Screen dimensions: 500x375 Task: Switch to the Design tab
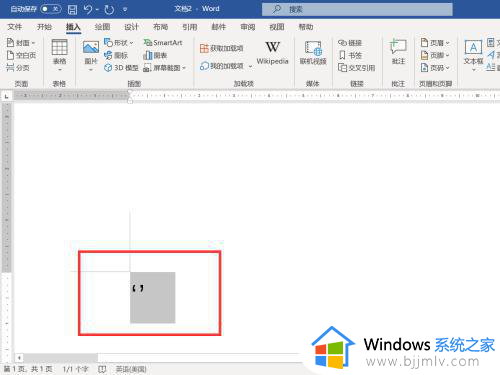[131, 27]
